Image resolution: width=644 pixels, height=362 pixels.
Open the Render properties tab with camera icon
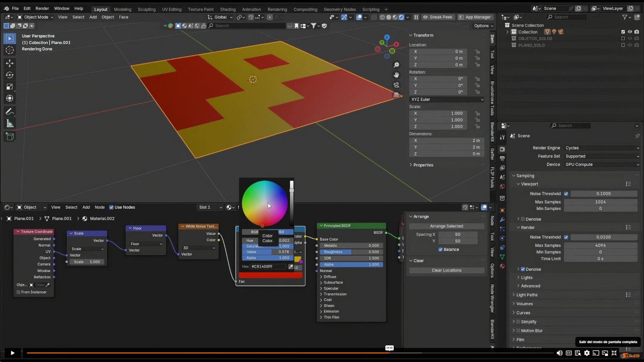tap(502, 149)
